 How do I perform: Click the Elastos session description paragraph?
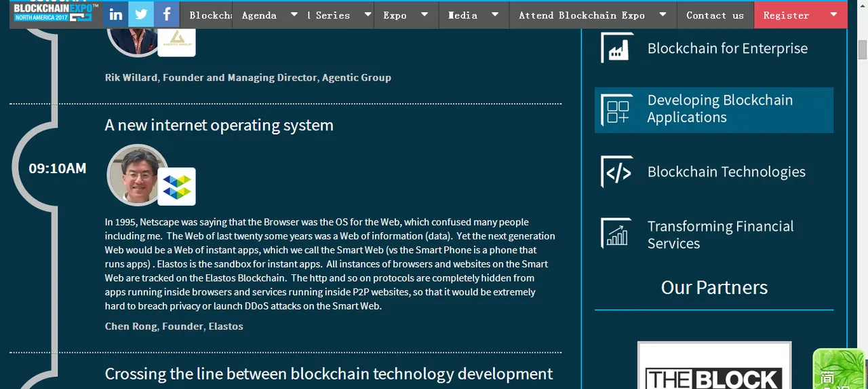(x=330, y=264)
